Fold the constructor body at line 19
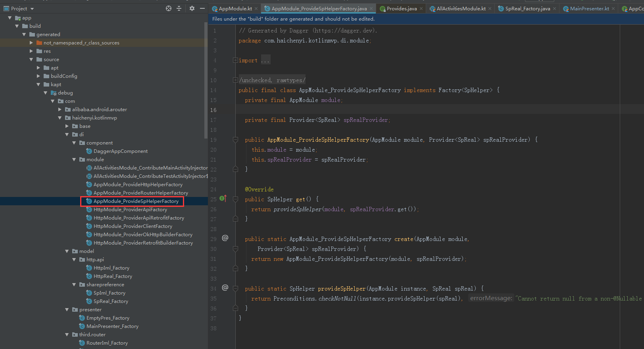 click(235, 140)
